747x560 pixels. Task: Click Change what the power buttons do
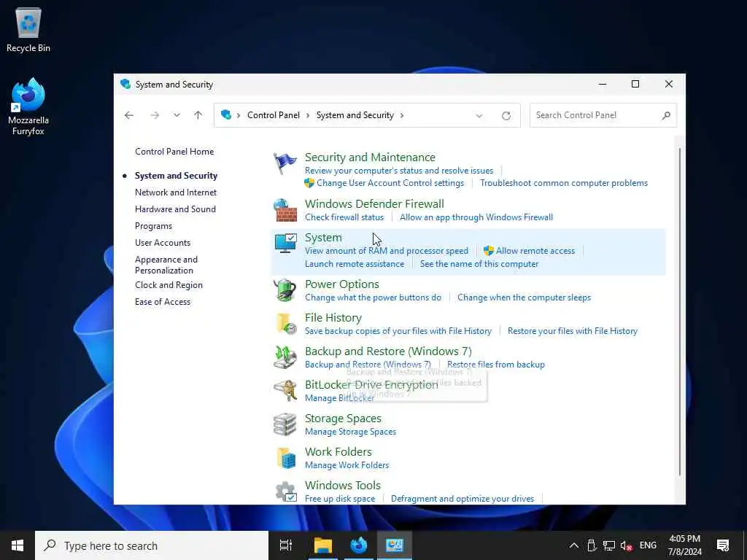373,297
